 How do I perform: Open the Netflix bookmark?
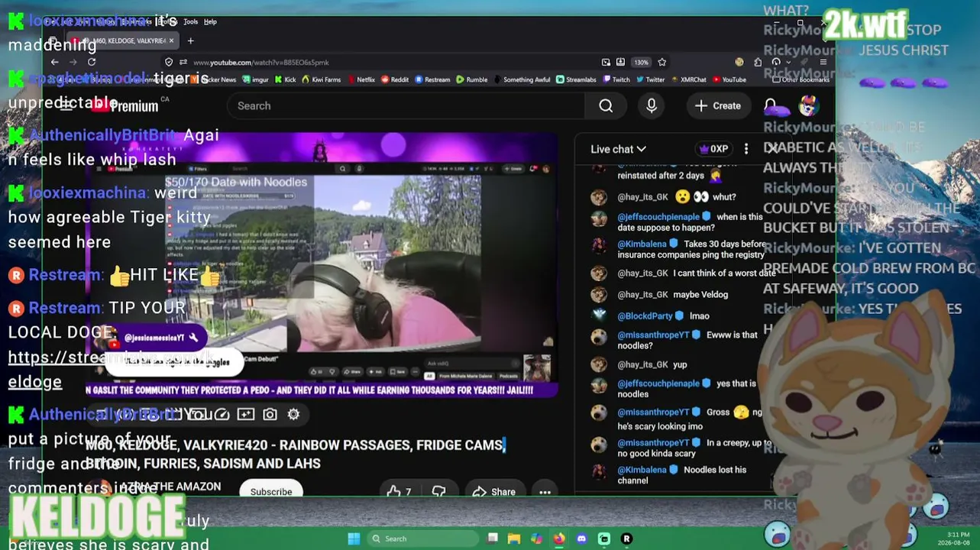click(x=361, y=79)
